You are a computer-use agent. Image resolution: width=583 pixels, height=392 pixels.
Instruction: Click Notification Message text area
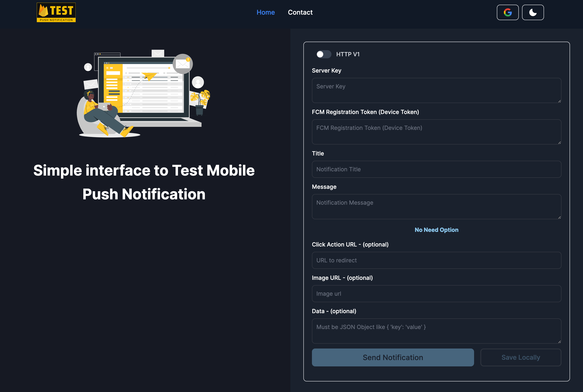[x=436, y=206]
